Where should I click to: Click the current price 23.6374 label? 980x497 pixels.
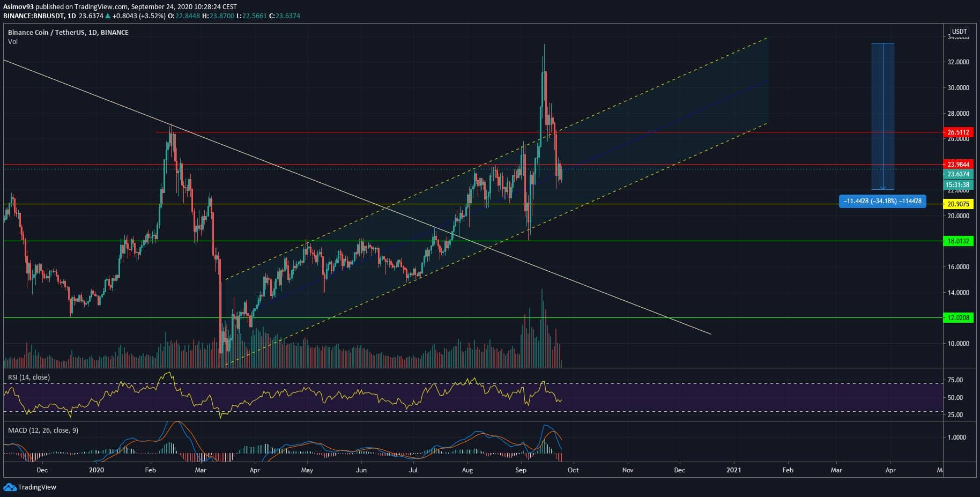[x=958, y=174]
